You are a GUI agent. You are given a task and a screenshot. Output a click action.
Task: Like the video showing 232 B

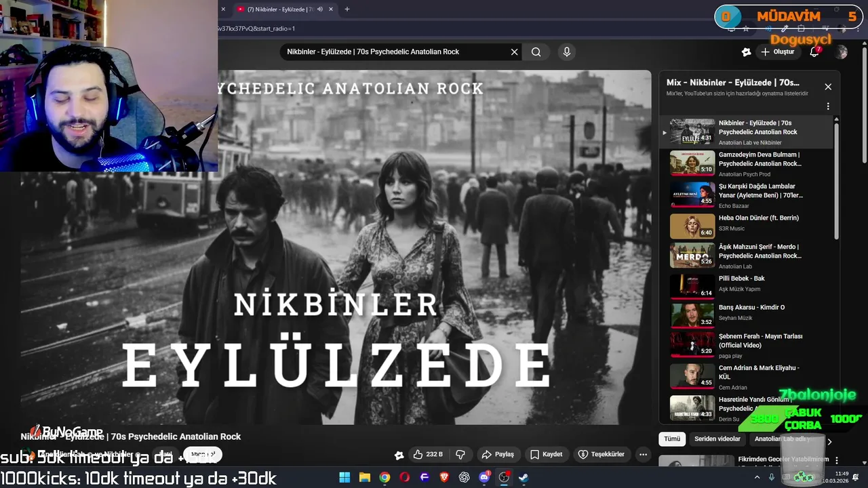[429, 454]
